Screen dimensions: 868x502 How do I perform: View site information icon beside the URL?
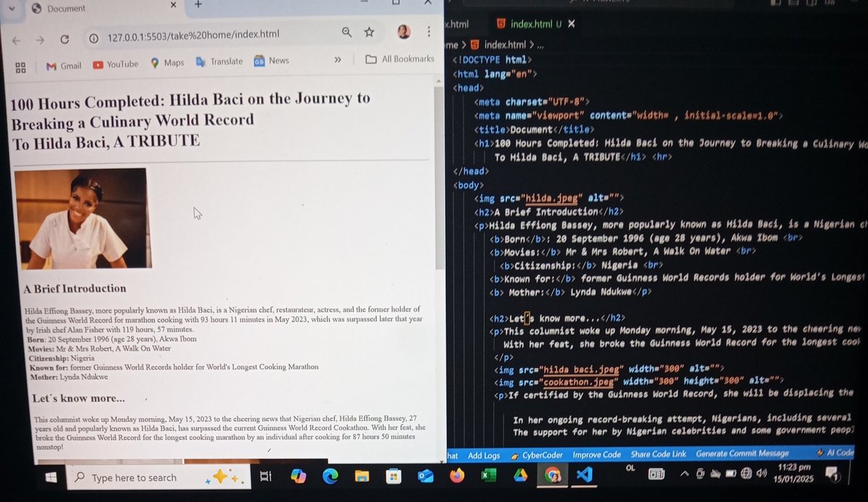pyautogui.click(x=93, y=37)
